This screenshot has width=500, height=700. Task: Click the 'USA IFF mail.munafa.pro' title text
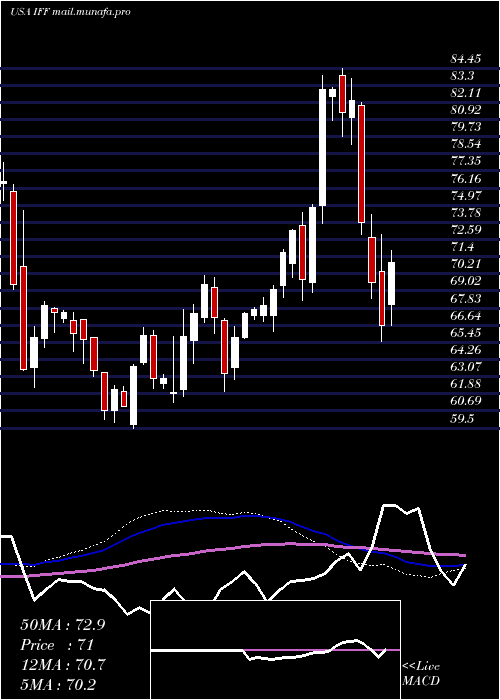[x=70, y=12]
